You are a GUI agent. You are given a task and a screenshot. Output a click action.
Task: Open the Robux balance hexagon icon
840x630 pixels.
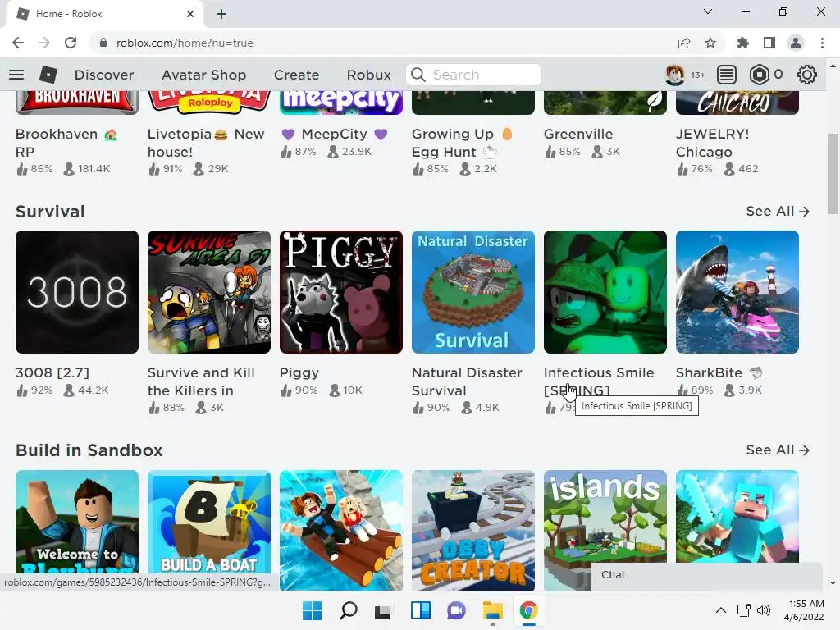(759, 75)
